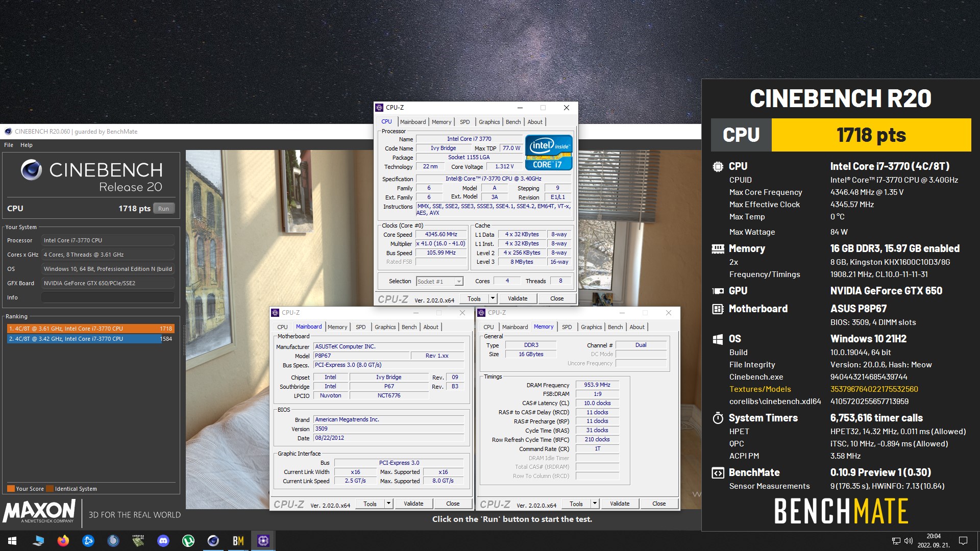980x551 pixels.
Task: Click the Info field in Cinebench
Action: point(108,297)
